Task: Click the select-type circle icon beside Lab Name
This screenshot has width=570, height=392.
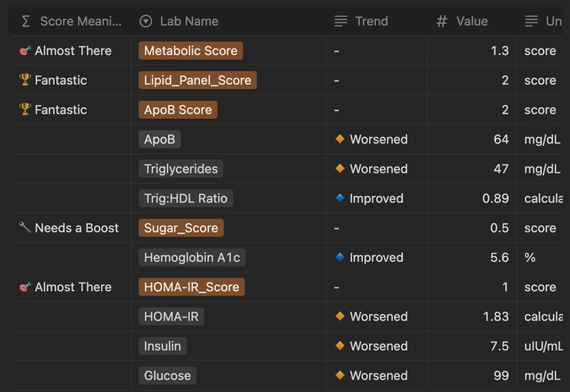Action: [146, 21]
